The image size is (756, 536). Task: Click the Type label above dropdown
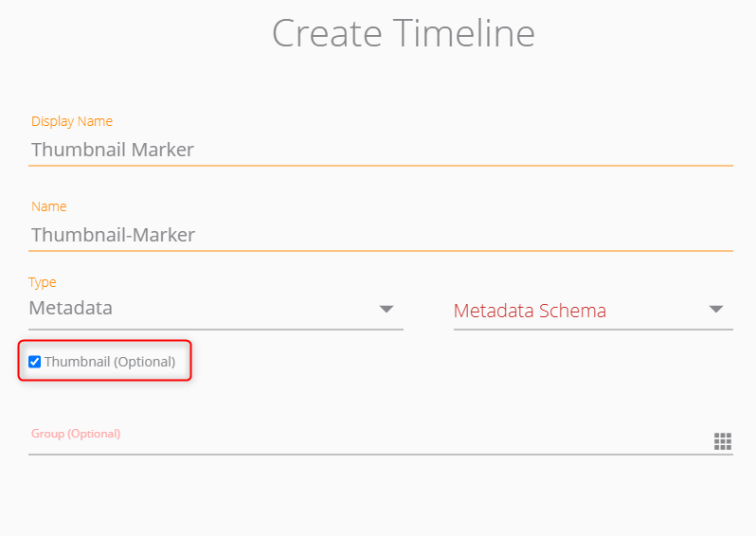click(x=43, y=282)
